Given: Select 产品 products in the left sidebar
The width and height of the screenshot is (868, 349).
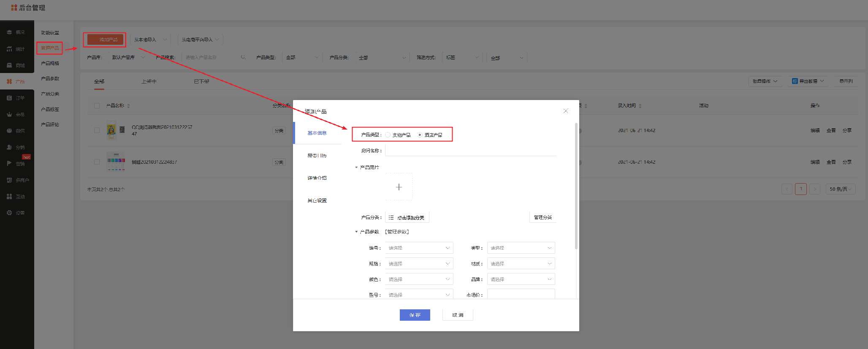Looking at the screenshot, I should click(16, 81).
